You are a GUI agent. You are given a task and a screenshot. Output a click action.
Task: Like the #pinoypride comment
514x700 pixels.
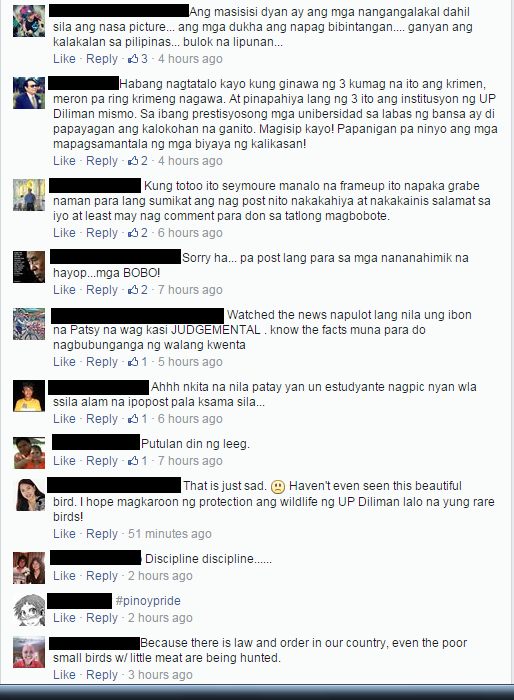pos(64,617)
